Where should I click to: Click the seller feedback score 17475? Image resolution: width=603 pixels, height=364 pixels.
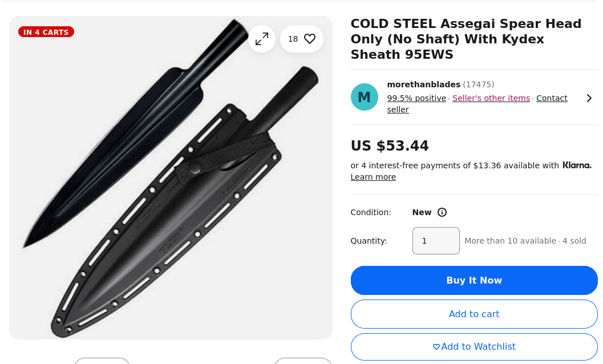point(479,84)
